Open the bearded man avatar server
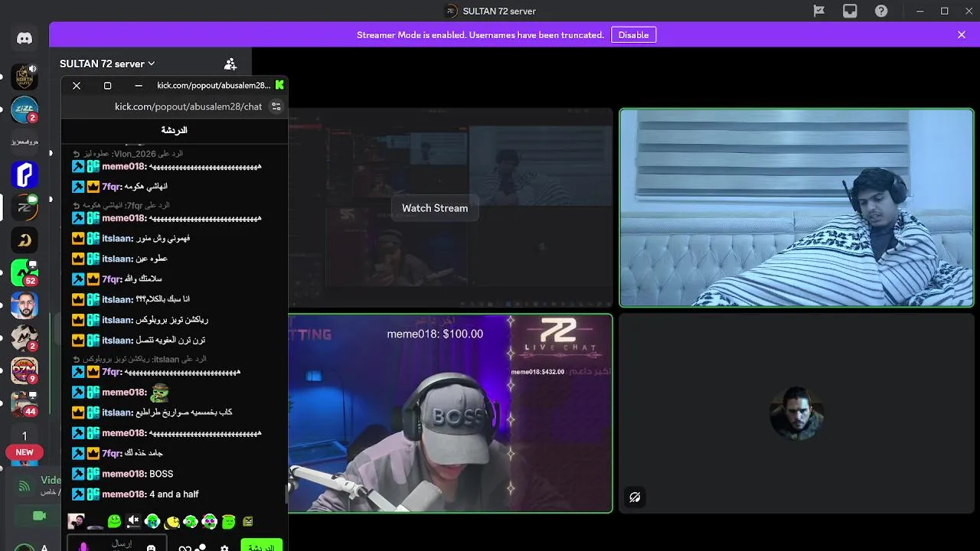The width and height of the screenshot is (980, 551). tap(24, 306)
